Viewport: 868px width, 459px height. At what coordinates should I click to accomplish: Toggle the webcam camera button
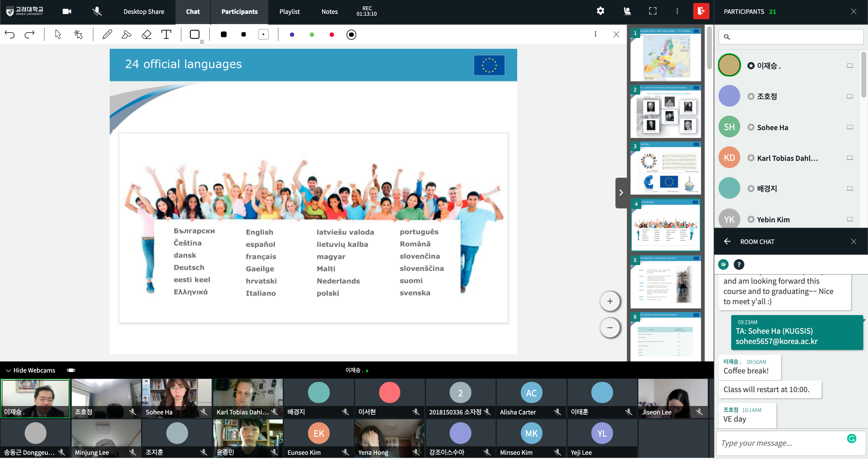pos(67,11)
